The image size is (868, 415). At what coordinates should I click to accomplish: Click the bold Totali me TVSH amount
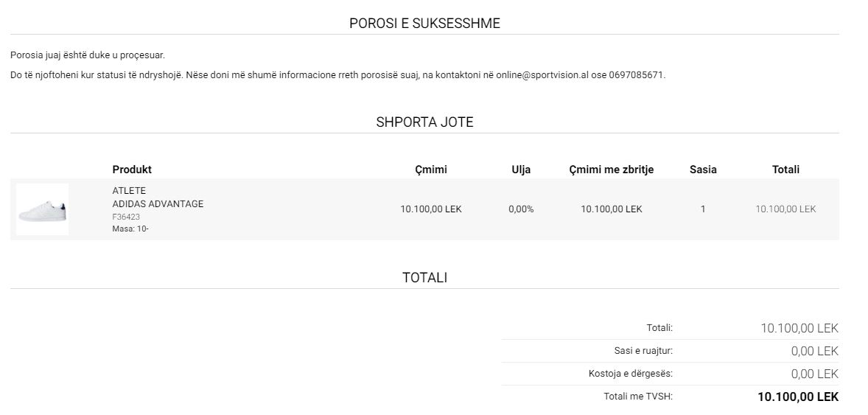798,397
